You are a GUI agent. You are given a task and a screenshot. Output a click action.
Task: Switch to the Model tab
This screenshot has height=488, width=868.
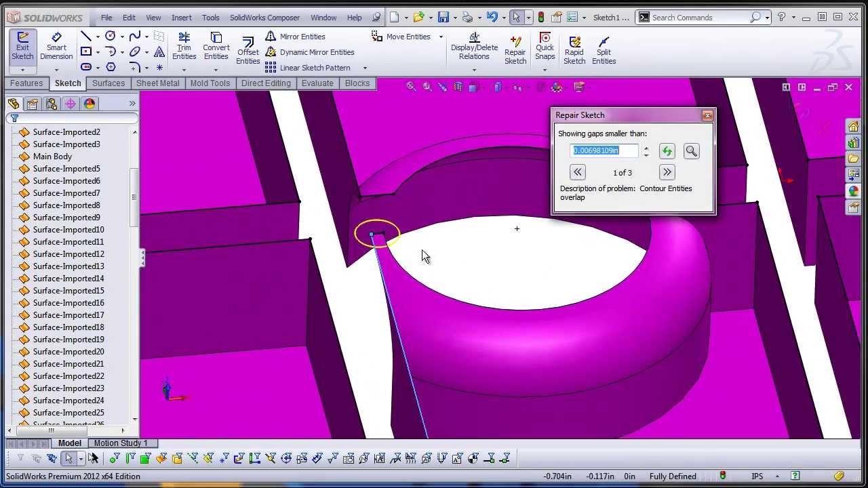[70, 443]
